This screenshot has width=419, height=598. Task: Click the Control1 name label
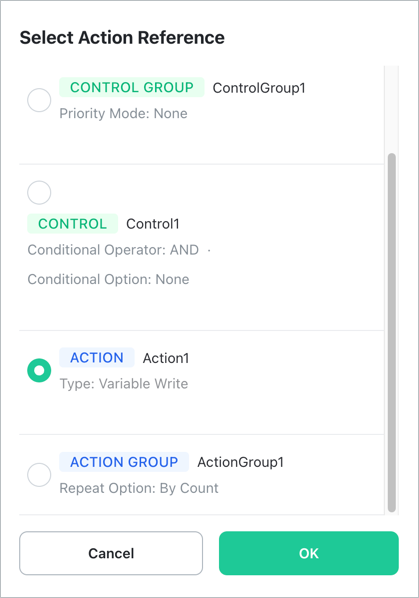pos(153,224)
